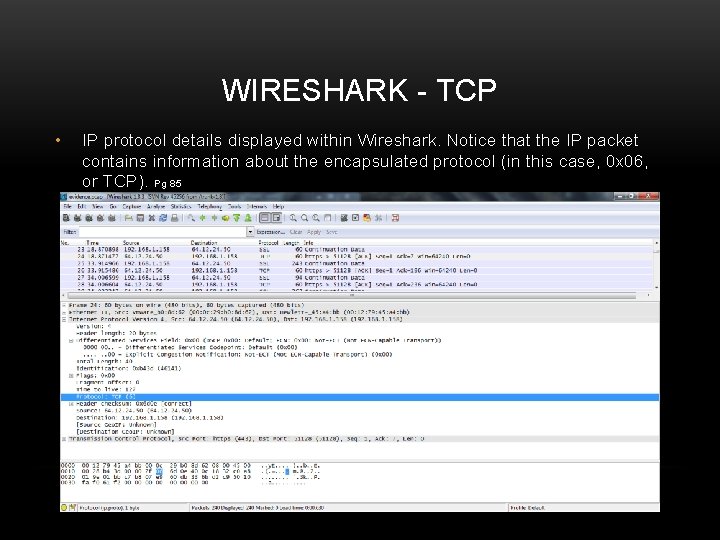Click the Close capture file icon

coord(152,218)
